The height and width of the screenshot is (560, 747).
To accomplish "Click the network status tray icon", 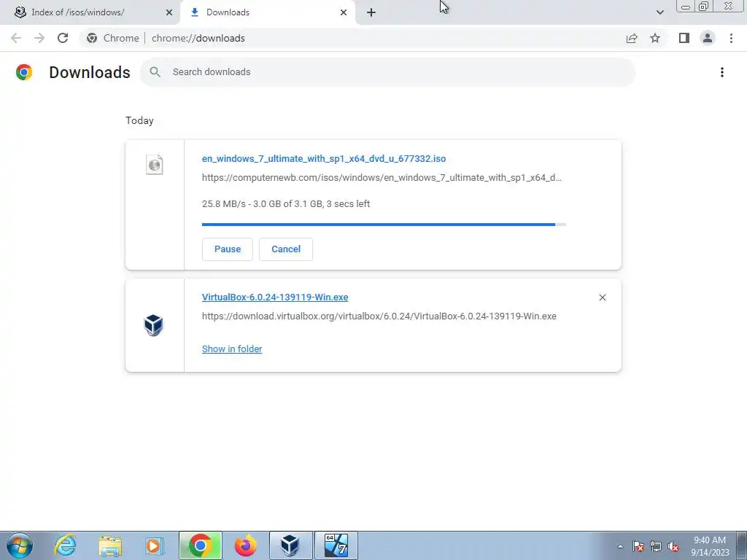I will point(656,547).
